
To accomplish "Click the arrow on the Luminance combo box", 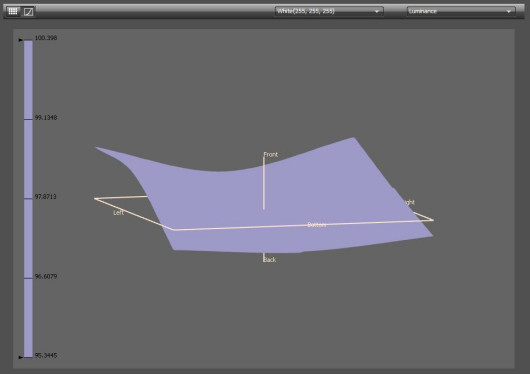I will coord(509,11).
